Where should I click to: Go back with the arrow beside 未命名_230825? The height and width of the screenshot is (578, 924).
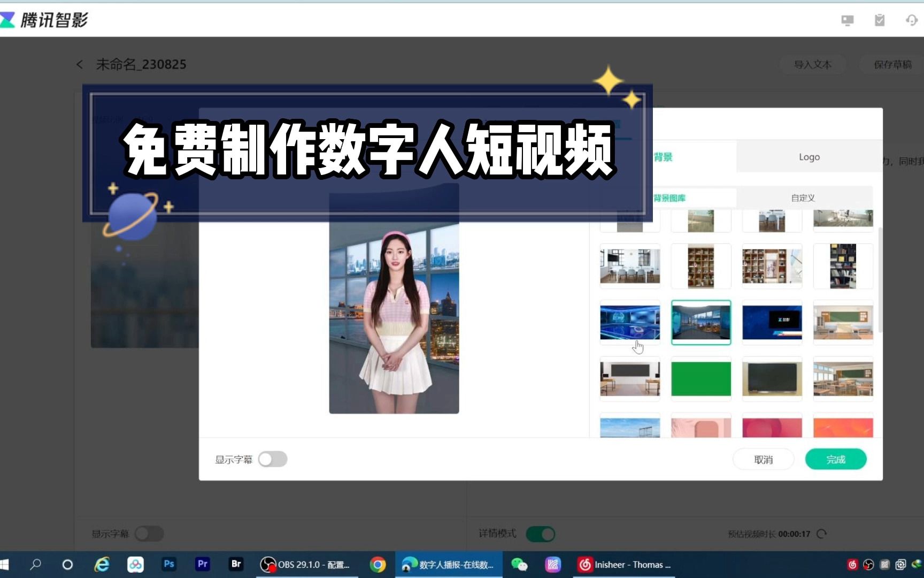pos(79,65)
